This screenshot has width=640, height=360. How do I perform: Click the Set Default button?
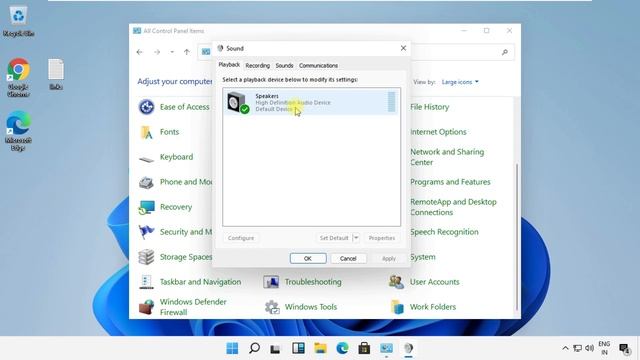point(334,238)
